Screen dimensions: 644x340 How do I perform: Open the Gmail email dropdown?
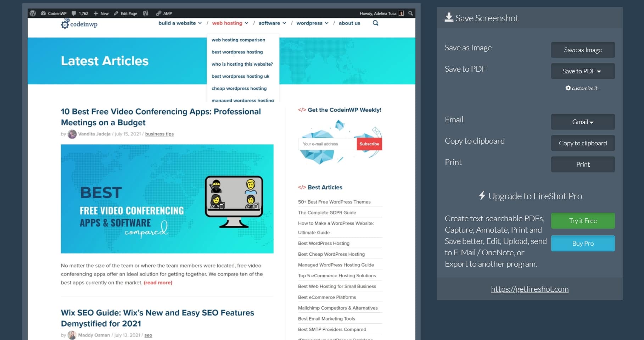(x=583, y=122)
